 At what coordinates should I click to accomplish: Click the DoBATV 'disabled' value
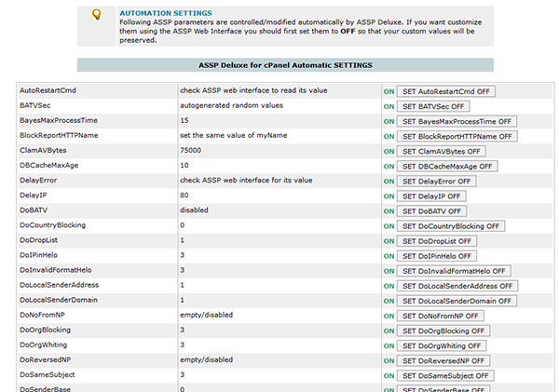point(194,210)
